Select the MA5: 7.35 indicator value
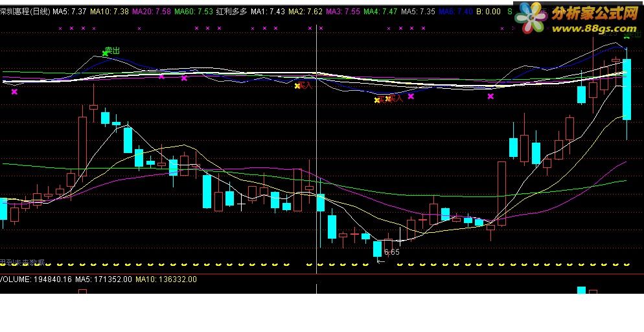 coord(418,12)
